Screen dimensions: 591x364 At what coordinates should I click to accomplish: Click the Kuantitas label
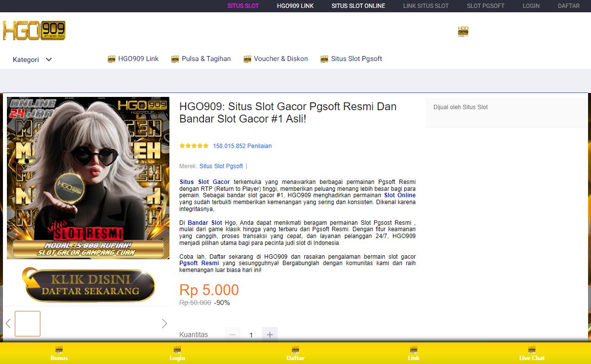point(194,334)
